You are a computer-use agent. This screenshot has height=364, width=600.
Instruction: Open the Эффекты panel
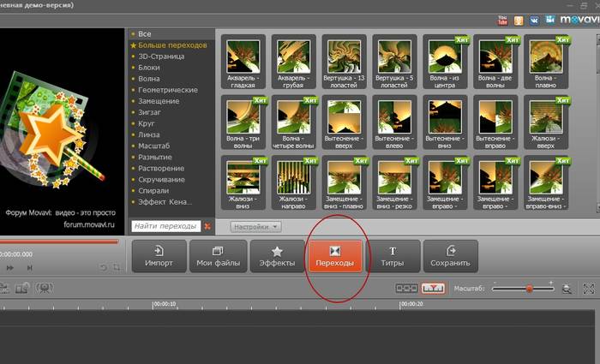tap(277, 255)
